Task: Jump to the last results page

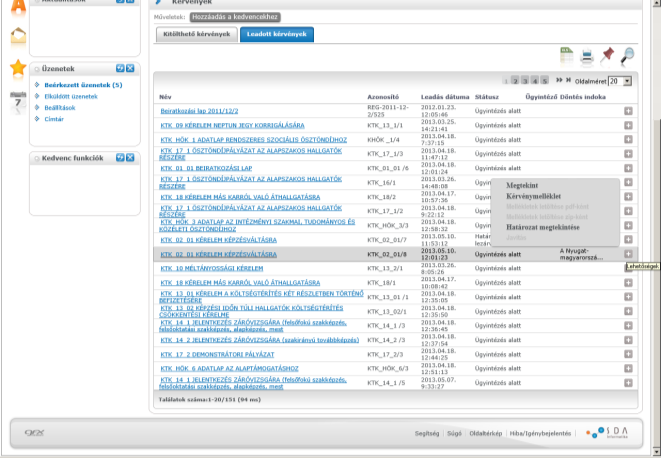Action: click(568, 80)
